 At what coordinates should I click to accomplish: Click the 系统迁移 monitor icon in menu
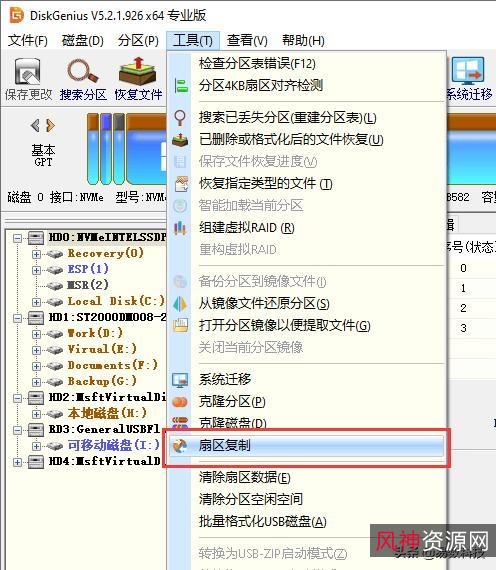[180, 380]
